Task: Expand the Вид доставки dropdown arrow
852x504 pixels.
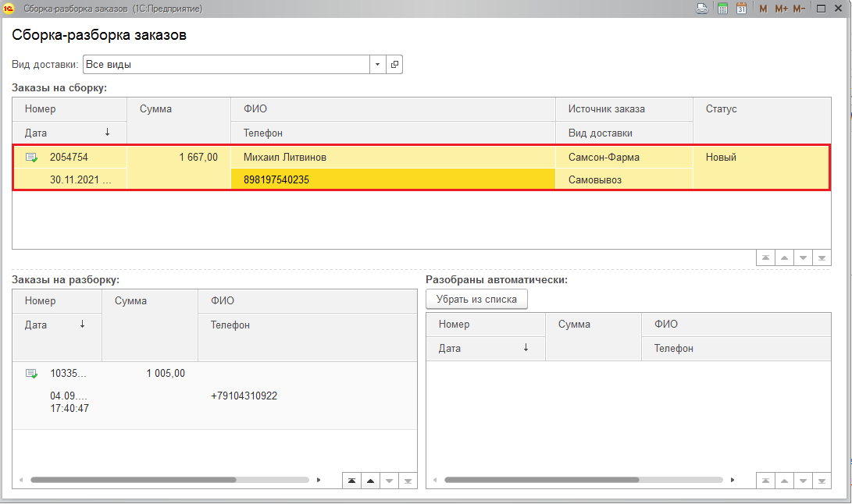Action: pyautogui.click(x=378, y=65)
